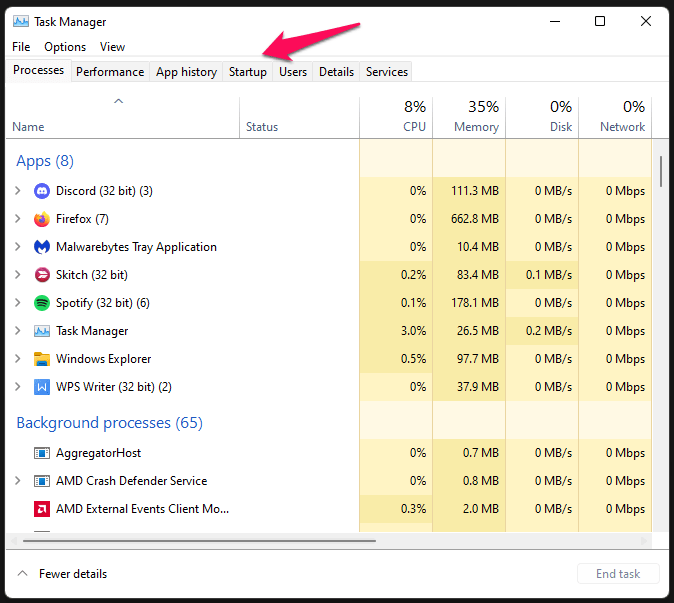Image resolution: width=674 pixels, height=603 pixels.
Task: Click the Windows Explorer folder icon
Action: (x=42, y=359)
